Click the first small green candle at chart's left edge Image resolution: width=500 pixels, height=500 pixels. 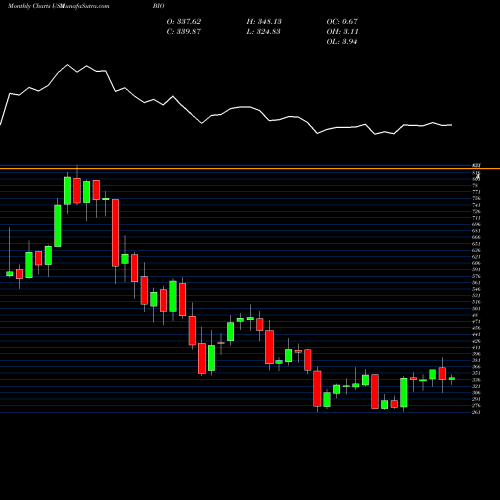point(9,274)
